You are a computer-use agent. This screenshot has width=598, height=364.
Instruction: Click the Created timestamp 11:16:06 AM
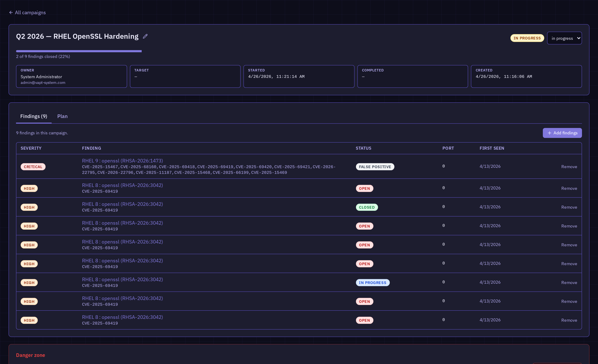click(504, 77)
